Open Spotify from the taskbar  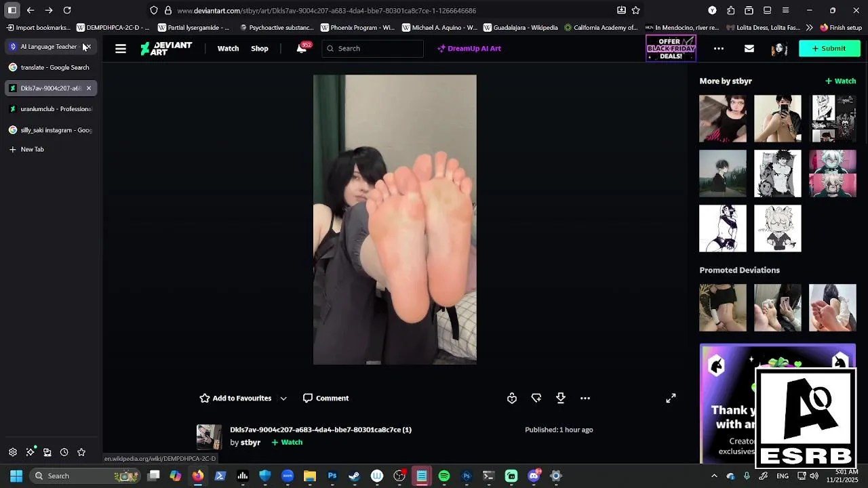(x=444, y=476)
